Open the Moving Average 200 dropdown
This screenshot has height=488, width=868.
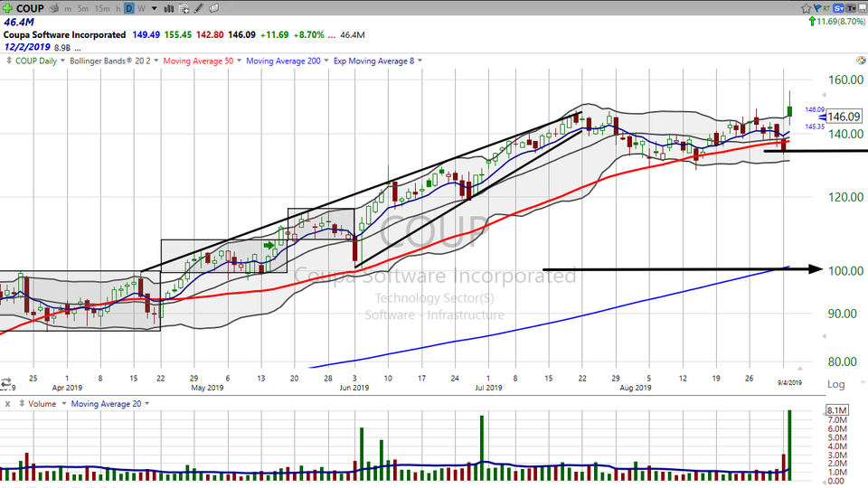click(x=285, y=61)
